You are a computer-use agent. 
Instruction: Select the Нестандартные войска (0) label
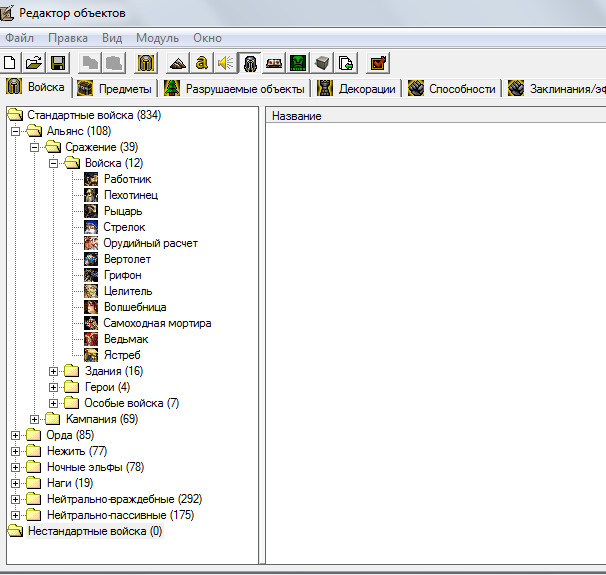pyautogui.click(x=95, y=531)
